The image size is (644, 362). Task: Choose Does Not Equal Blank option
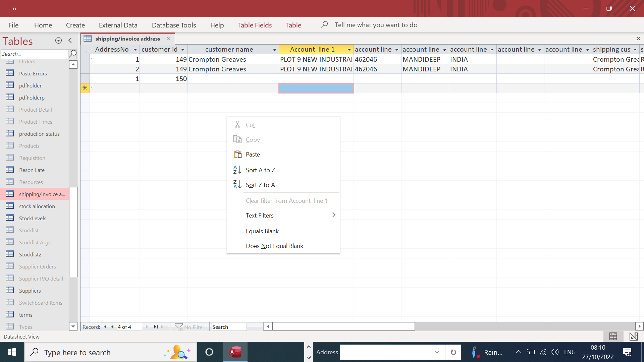point(274,246)
